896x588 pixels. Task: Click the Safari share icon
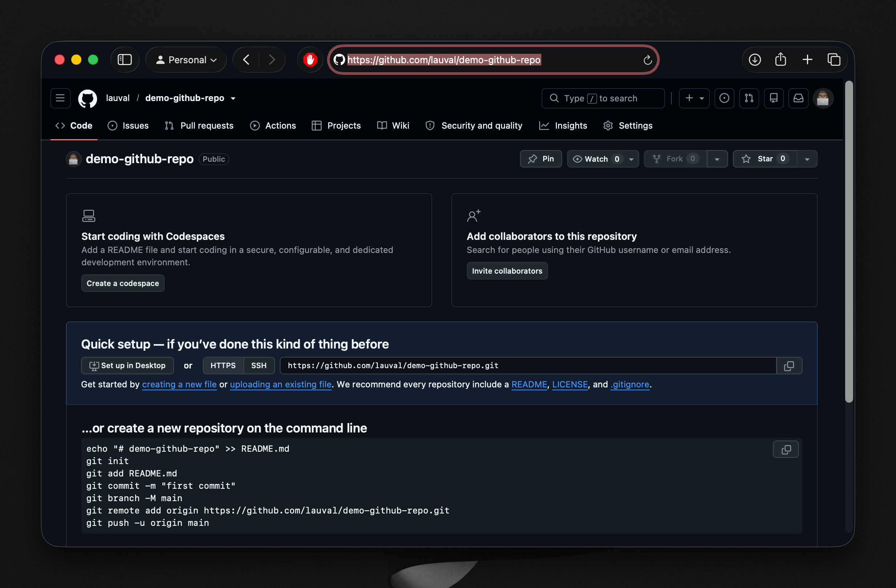[781, 60]
